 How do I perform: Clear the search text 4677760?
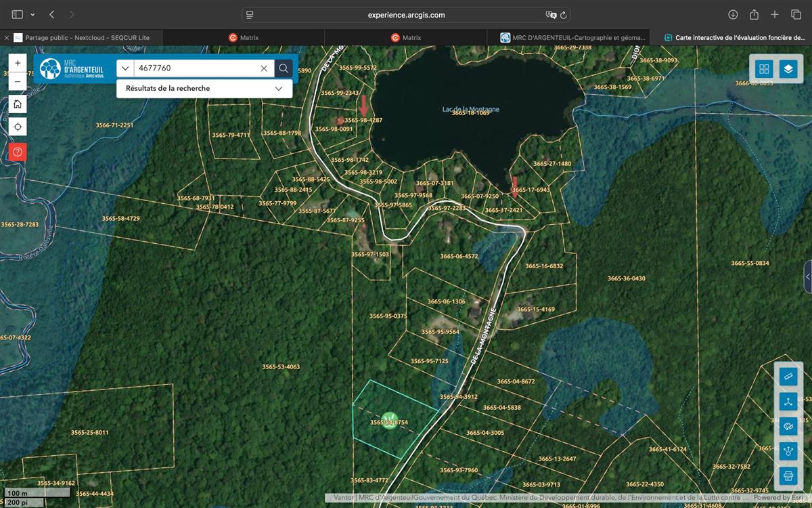click(x=264, y=68)
